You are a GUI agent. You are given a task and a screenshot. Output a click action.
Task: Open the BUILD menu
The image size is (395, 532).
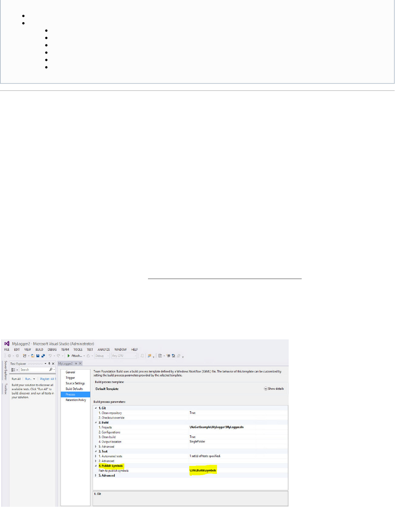(x=39, y=349)
